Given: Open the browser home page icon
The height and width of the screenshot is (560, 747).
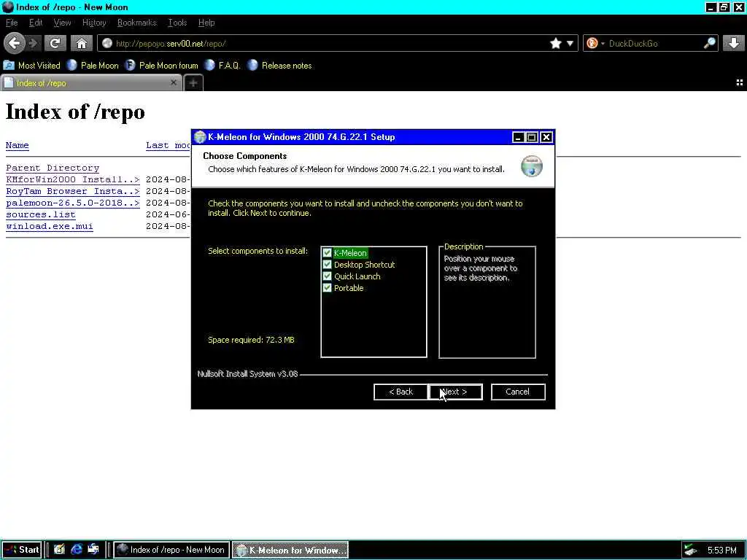Looking at the screenshot, I should pyautogui.click(x=82, y=43).
